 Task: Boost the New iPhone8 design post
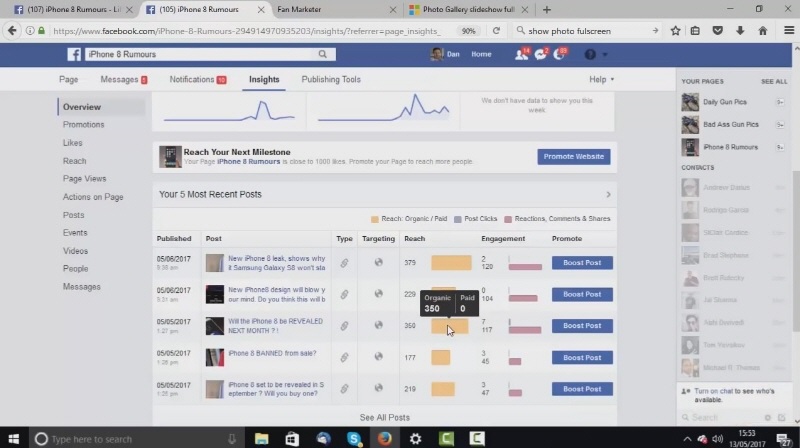point(582,294)
